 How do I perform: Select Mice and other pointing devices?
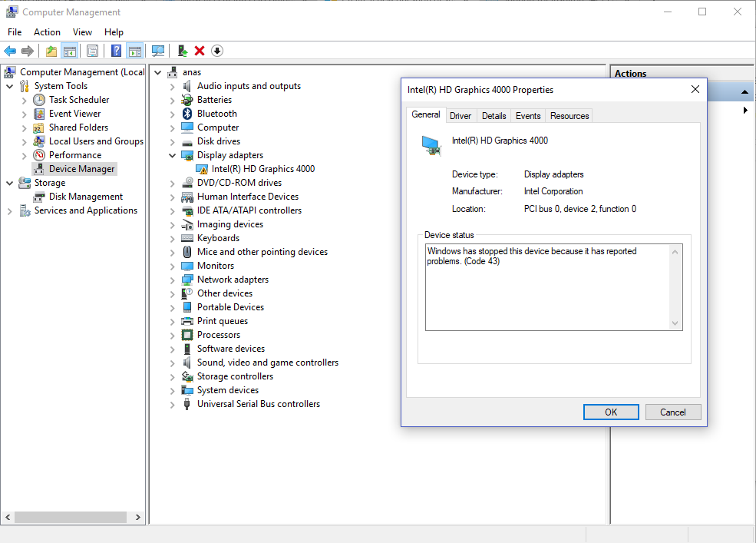pos(262,252)
